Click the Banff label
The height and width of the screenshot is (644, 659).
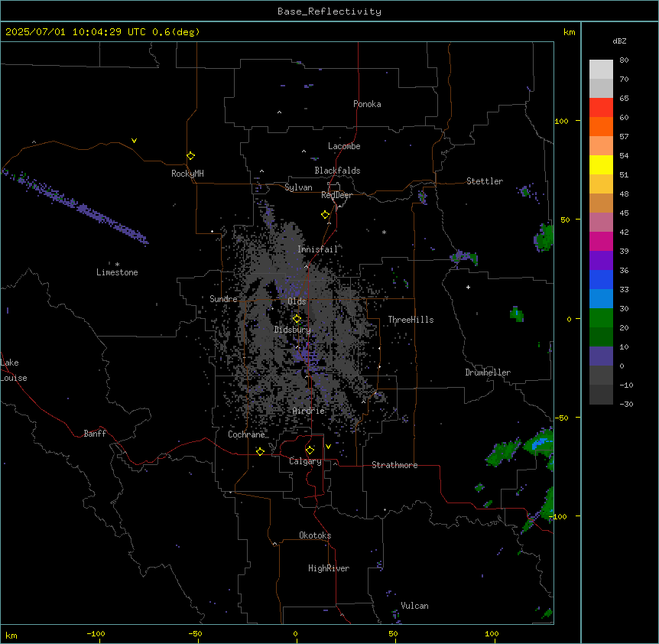95,434
